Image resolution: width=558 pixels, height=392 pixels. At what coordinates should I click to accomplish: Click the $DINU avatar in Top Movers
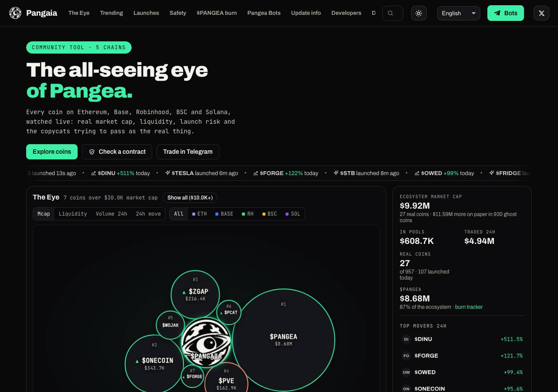[406, 339]
